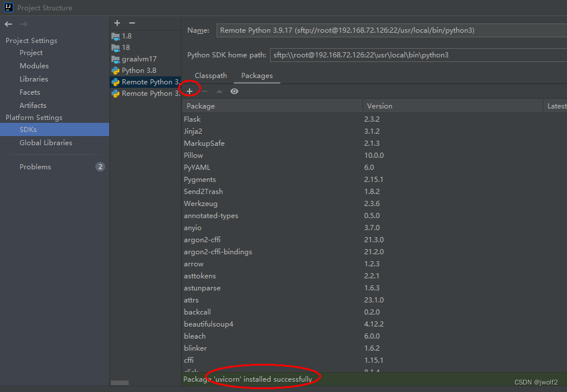Image resolution: width=567 pixels, height=392 pixels.
Task: Upgrade a package with the up-arrow icon
Action: [x=219, y=91]
